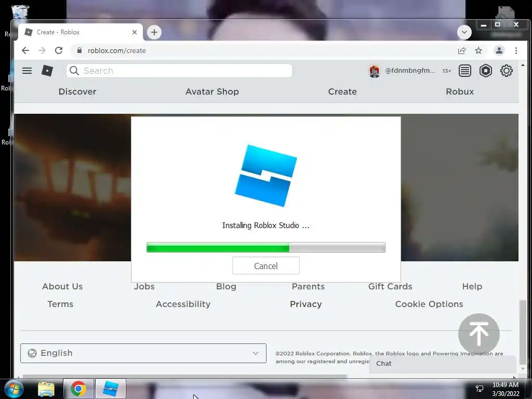This screenshot has height=399, width=532.
Task: Open the About Us link
Action: pyautogui.click(x=62, y=286)
